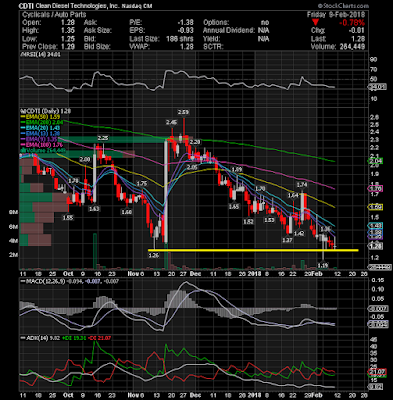The width and height of the screenshot is (393, 400).
Task: Click the 2.25 October high label
Action: (103, 138)
